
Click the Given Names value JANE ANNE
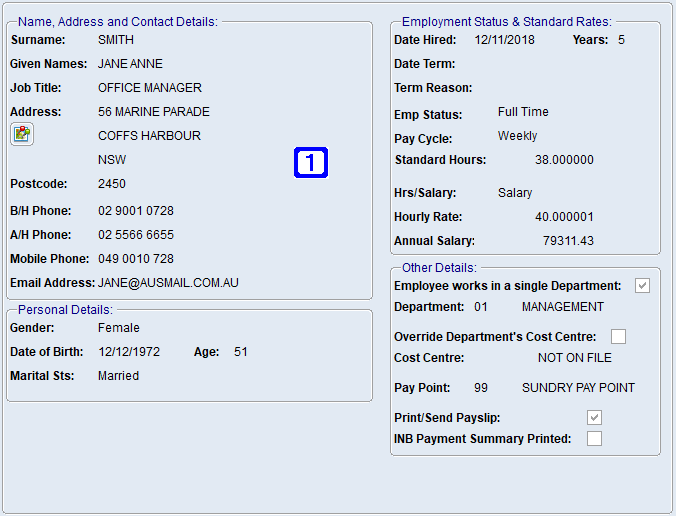(129, 64)
